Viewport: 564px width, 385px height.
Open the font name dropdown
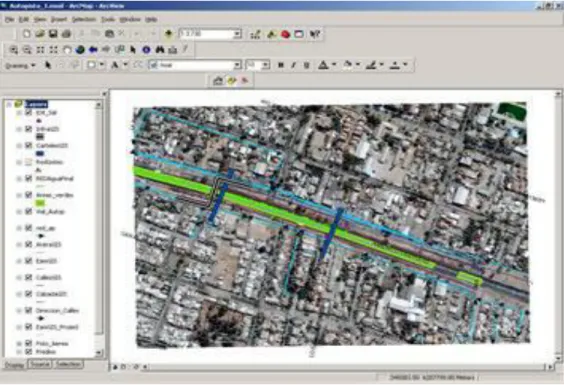coord(237,65)
